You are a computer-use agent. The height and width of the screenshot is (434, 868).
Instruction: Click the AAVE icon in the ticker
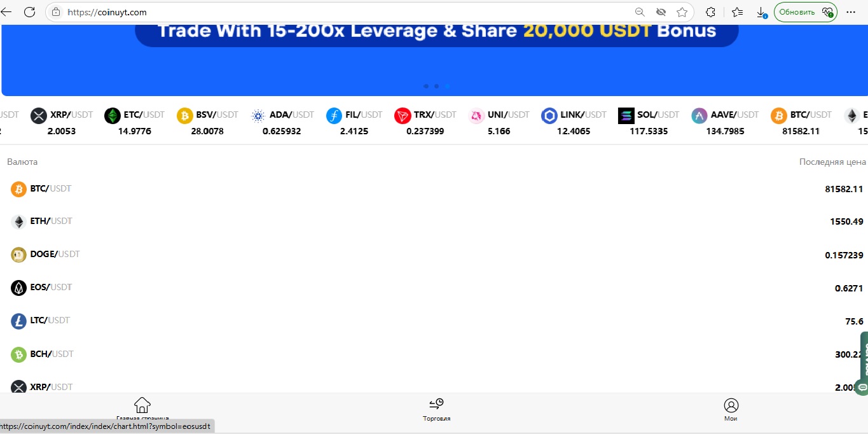tap(699, 116)
